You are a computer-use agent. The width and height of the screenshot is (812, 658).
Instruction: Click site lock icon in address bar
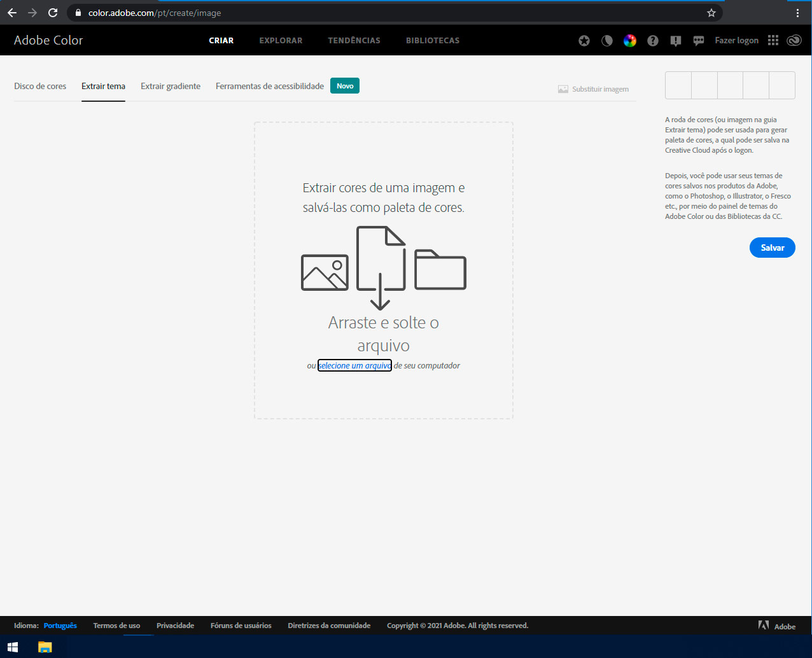[x=78, y=13]
